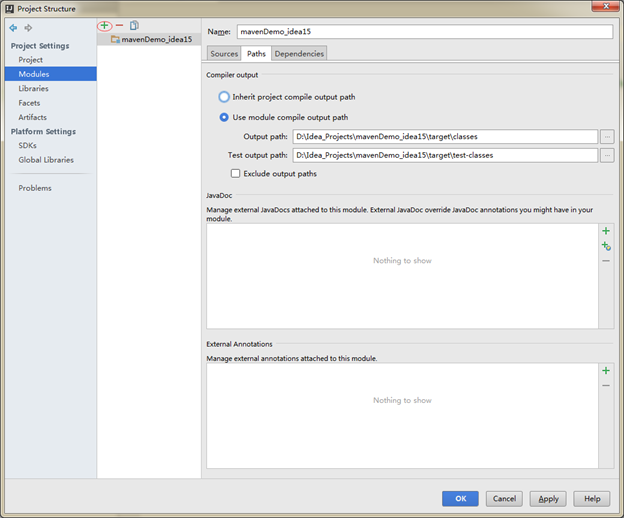Viewport: 624px width, 518px height.
Task: Browse for Test output path folder
Action: coord(607,155)
